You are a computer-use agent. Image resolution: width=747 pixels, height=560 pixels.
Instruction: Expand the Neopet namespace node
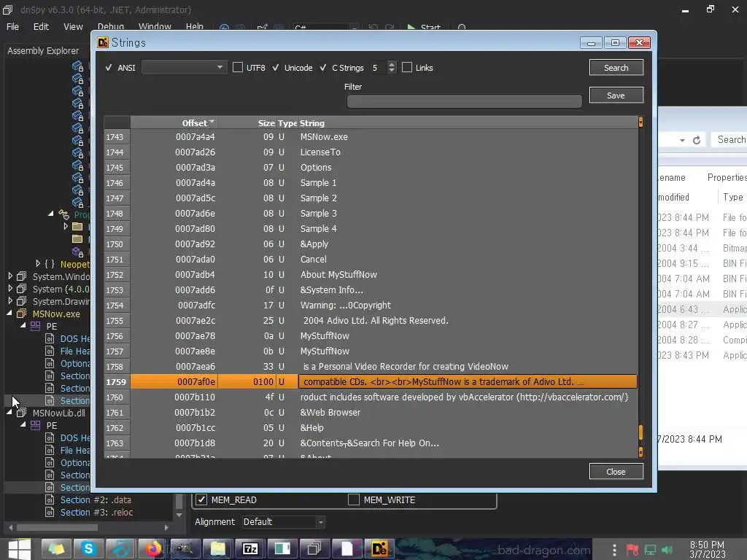pos(38,262)
